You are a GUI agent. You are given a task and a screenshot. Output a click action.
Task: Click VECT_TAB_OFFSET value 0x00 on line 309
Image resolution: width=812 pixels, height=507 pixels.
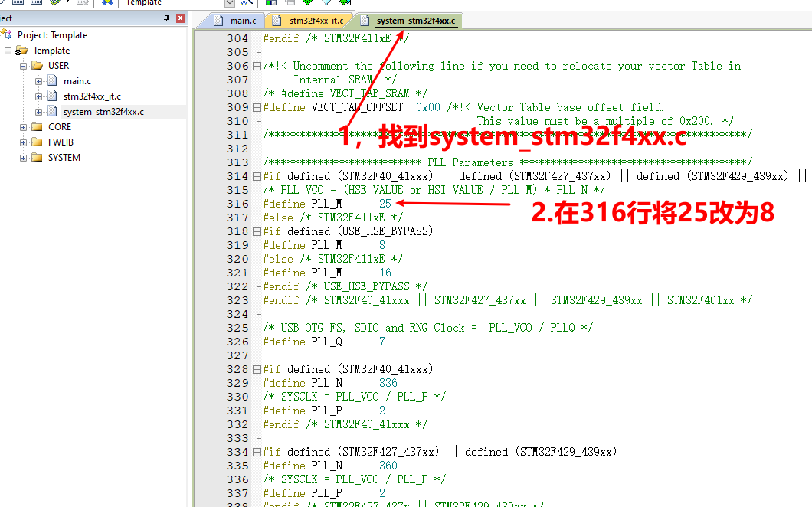pos(428,107)
